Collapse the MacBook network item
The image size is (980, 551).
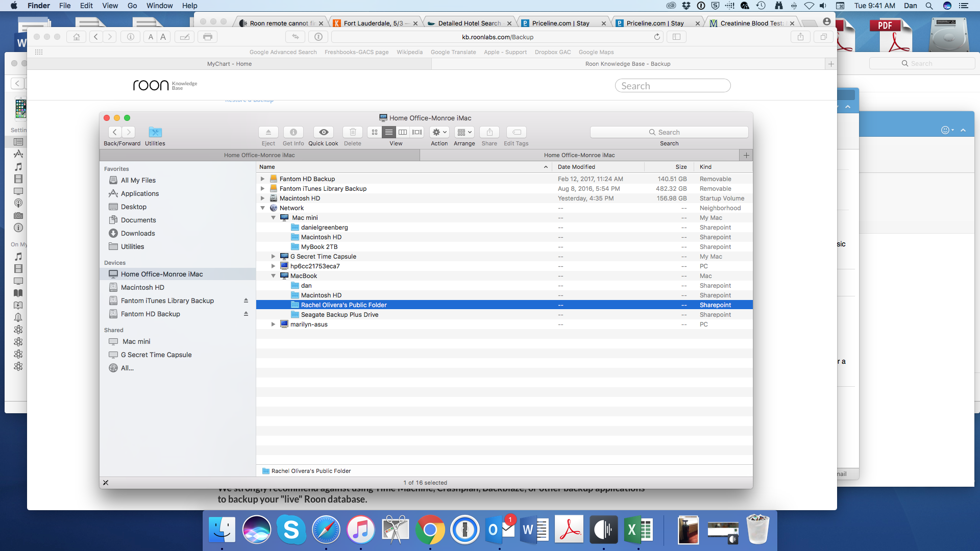pyautogui.click(x=273, y=276)
